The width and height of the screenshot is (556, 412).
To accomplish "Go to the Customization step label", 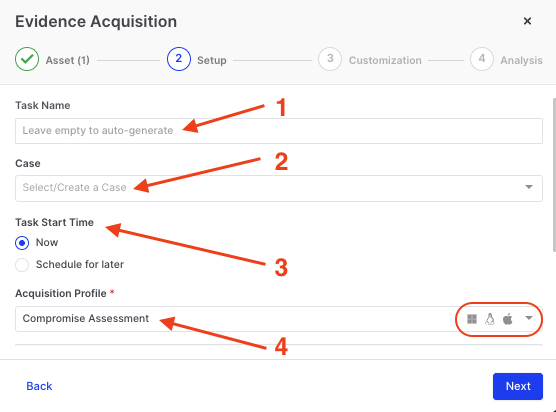I will tap(385, 60).
